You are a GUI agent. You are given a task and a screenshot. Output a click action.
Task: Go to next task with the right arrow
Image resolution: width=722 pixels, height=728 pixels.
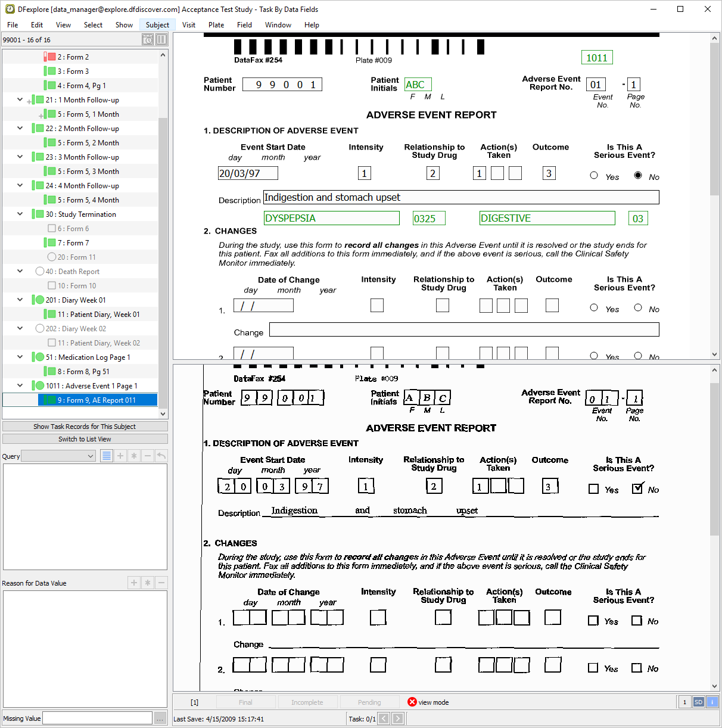pyautogui.click(x=398, y=718)
